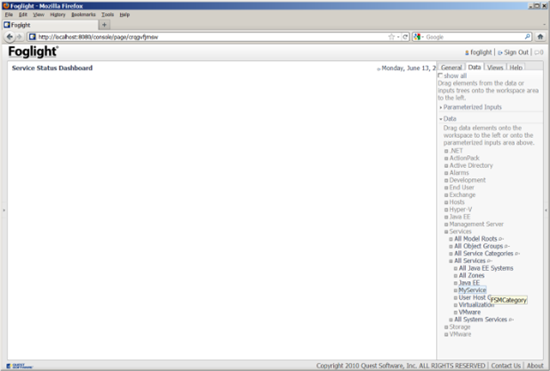Viewport: 550px width, 371px height.
Task: Click the URL address bar field
Action: tap(210, 37)
